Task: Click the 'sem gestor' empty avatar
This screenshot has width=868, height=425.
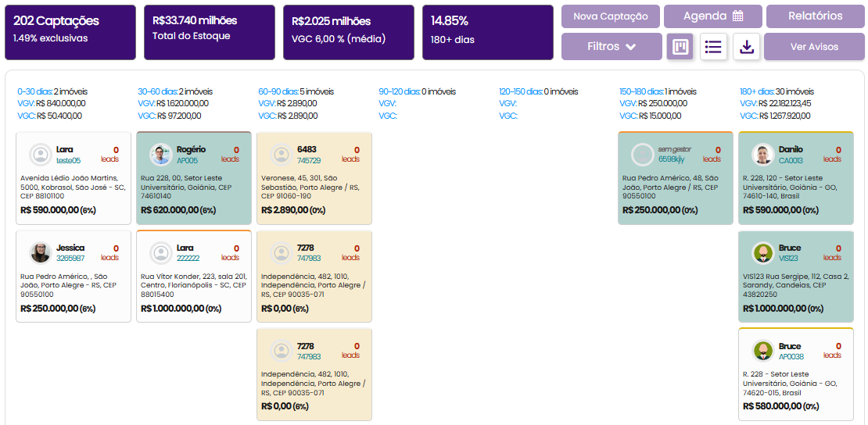Action: point(642,155)
